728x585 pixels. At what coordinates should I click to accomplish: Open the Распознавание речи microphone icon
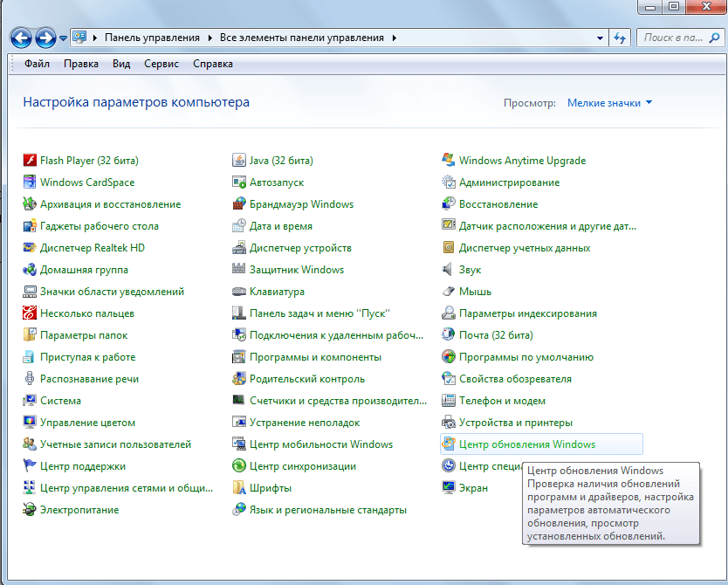coord(30,378)
